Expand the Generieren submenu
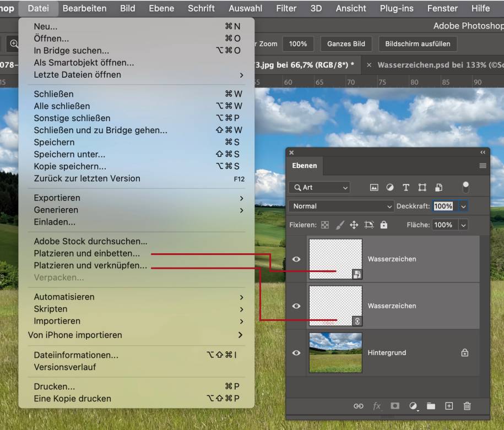 point(137,210)
